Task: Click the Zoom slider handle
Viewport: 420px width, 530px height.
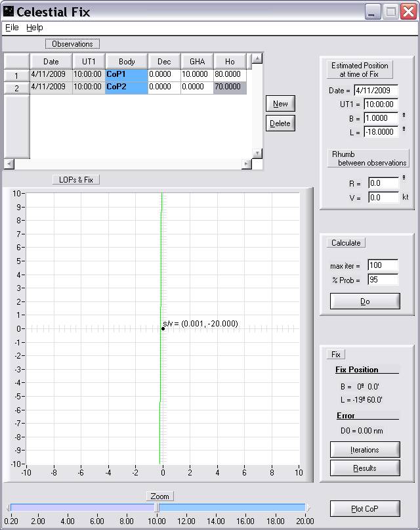Action: 156,507
